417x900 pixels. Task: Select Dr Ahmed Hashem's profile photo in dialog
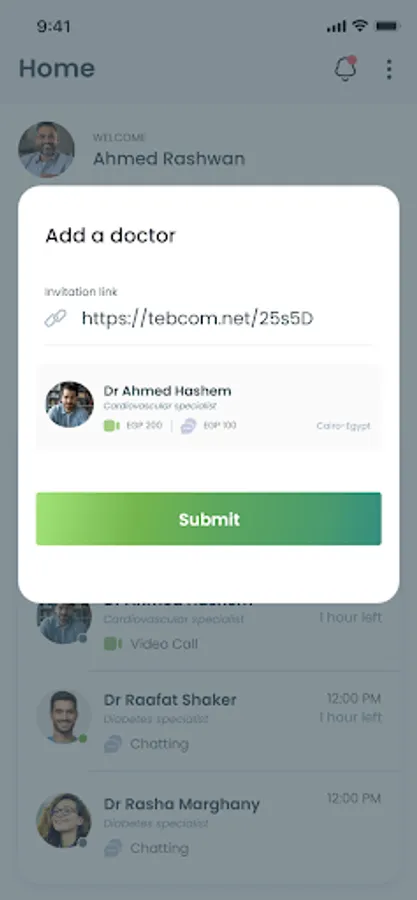[x=69, y=405]
